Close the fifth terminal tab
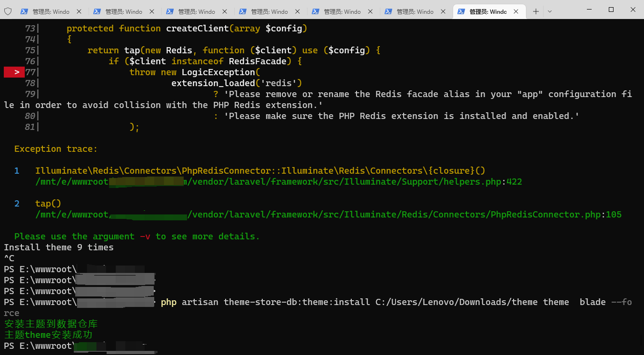Screen dimensions: 644x355 pyautogui.click(x=370, y=11)
